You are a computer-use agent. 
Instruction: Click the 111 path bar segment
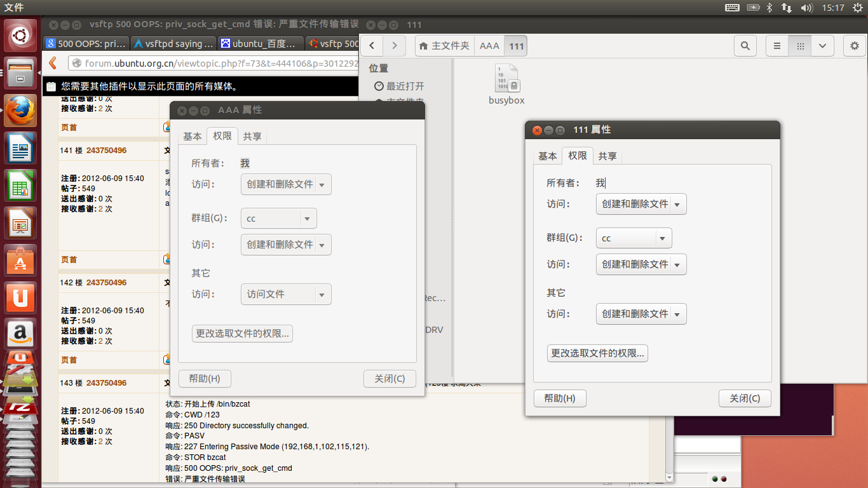point(517,46)
